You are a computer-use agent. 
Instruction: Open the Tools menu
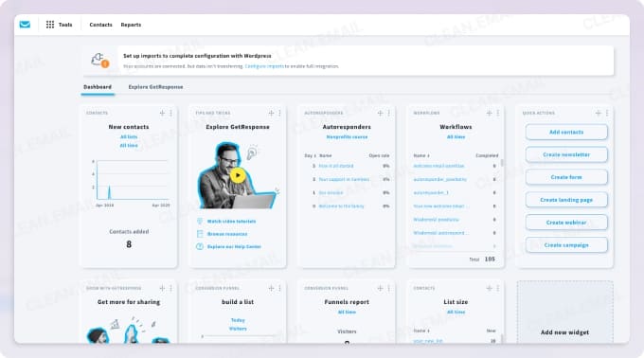pos(59,25)
